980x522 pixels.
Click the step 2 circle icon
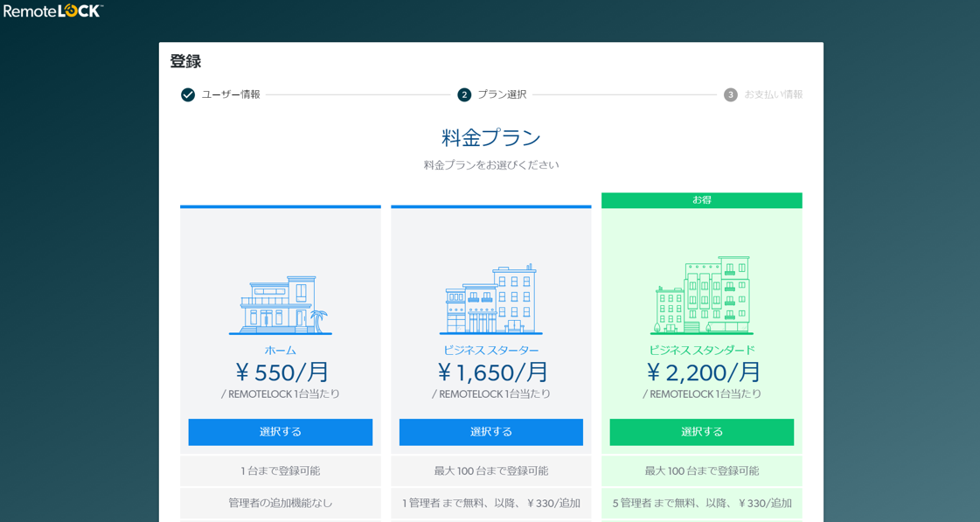pos(464,95)
